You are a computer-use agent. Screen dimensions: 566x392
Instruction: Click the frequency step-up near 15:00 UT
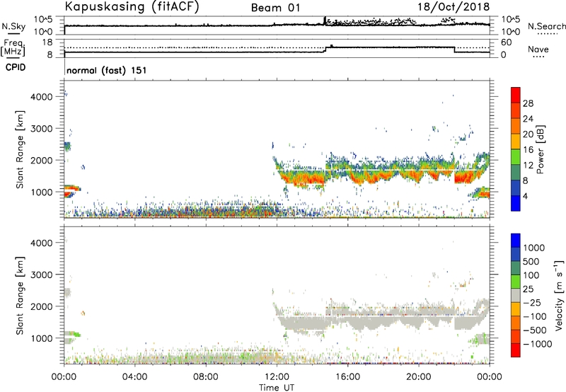pos(325,50)
